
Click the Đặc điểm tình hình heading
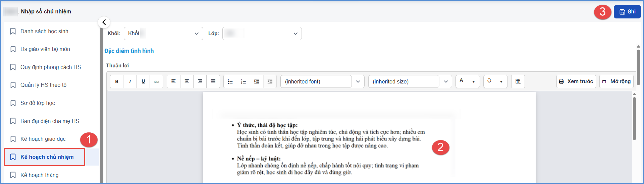point(129,51)
